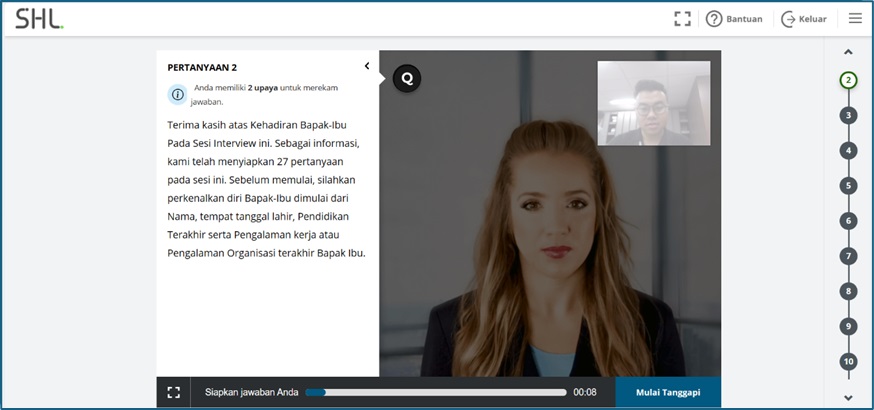Image resolution: width=874 pixels, height=410 pixels.
Task: Toggle fullscreen mode in top header
Action: pos(682,18)
